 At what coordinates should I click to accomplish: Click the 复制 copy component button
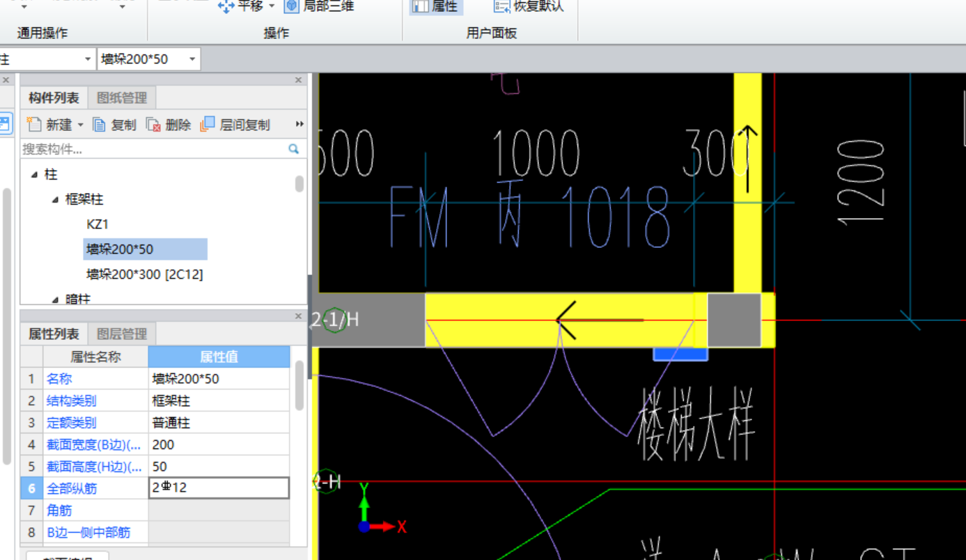[x=115, y=125]
